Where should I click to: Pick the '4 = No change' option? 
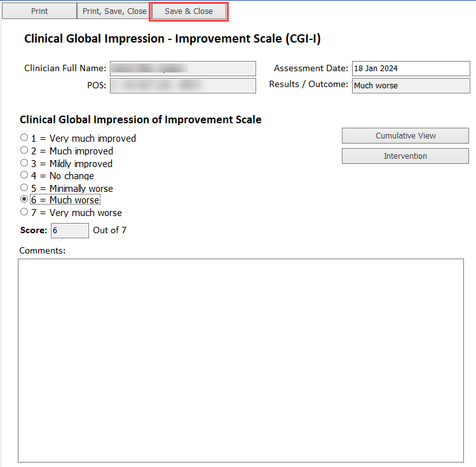24,175
